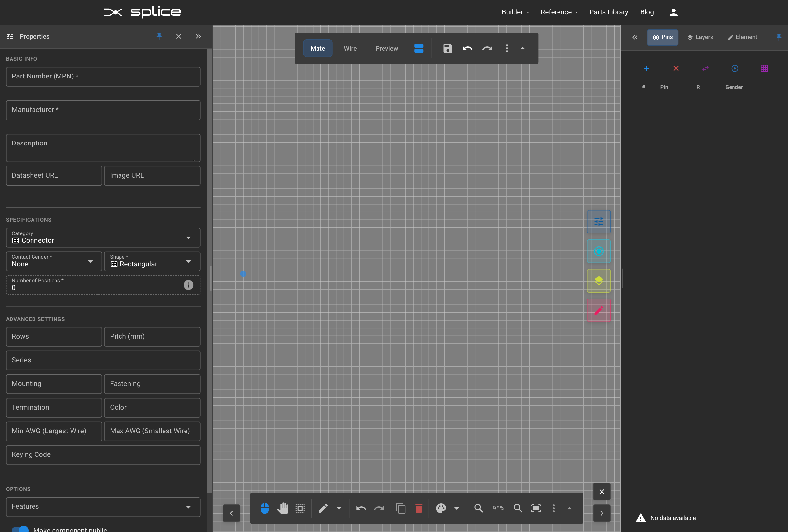
Task: Click the fit-to-screen icon
Action: point(536,508)
